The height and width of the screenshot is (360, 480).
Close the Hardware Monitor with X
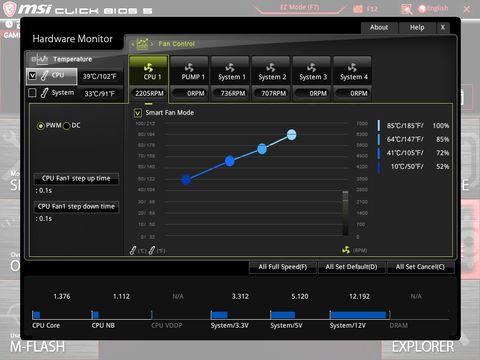click(x=443, y=27)
